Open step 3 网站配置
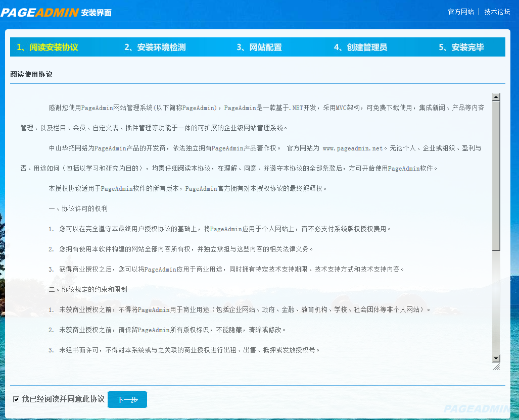The image size is (519, 420). click(259, 47)
